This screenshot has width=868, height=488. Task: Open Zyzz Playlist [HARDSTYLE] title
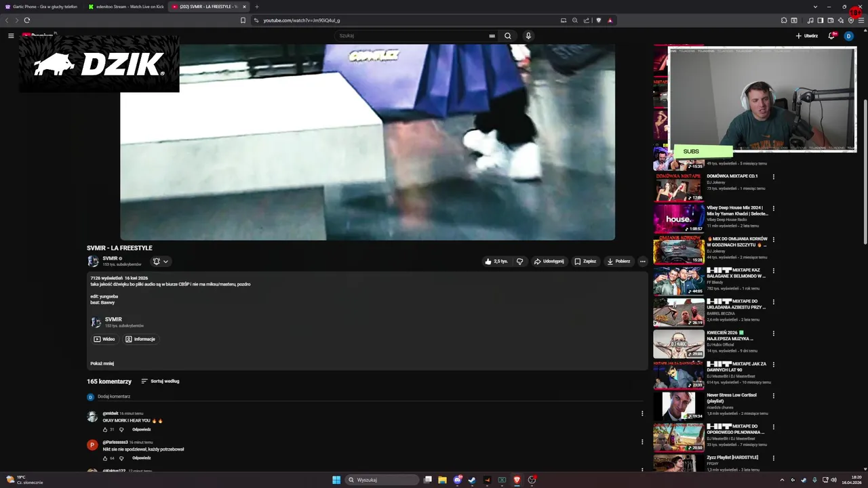click(732, 457)
